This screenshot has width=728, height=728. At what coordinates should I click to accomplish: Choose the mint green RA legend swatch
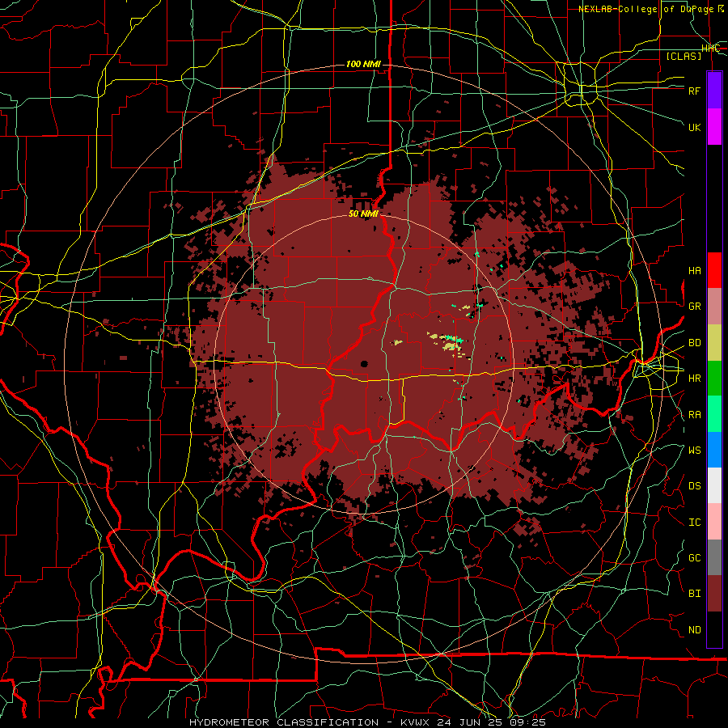(714, 414)
